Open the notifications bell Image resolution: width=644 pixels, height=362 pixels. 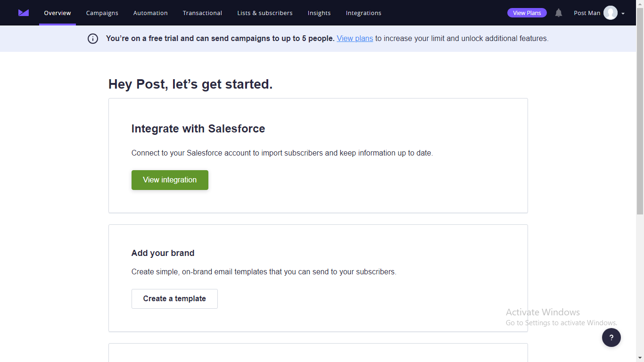click(559, 13)
